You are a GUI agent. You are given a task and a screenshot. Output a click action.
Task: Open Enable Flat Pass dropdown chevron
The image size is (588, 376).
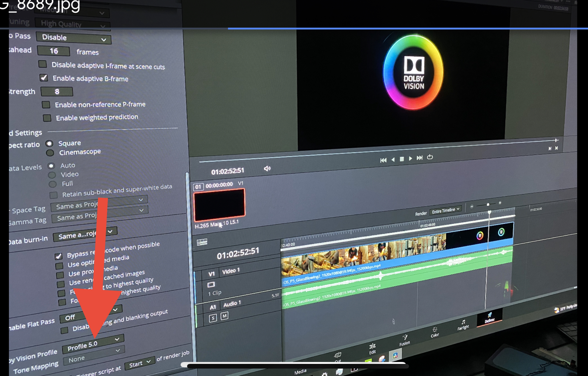[x=115, y=309]
